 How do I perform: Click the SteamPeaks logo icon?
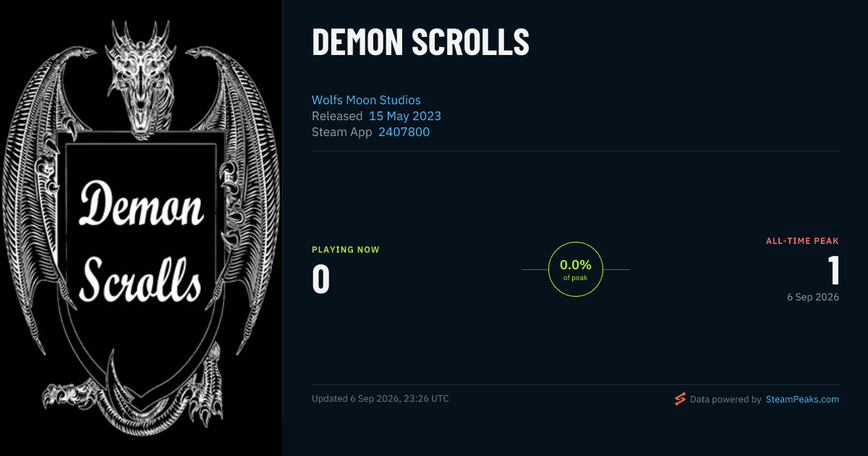680,399
